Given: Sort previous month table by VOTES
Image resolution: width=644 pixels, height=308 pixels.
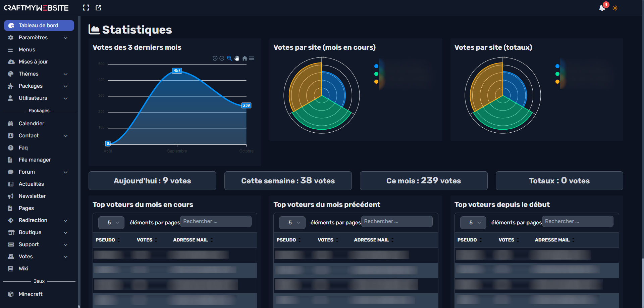Looking at the screenshot, I should [x=328, y=240].
